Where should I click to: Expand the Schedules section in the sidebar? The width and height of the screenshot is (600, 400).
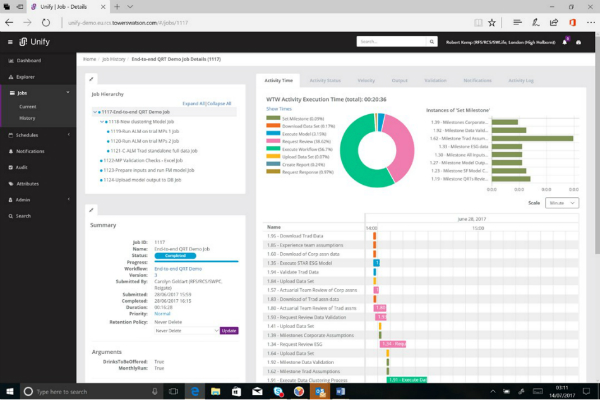68,135
